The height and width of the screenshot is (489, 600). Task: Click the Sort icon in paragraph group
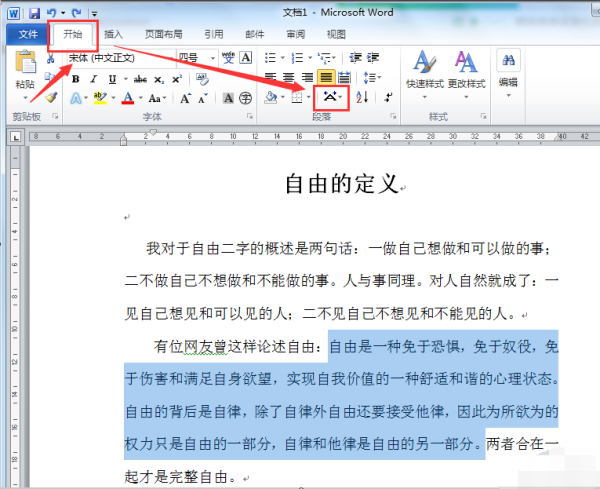[362, 97]
